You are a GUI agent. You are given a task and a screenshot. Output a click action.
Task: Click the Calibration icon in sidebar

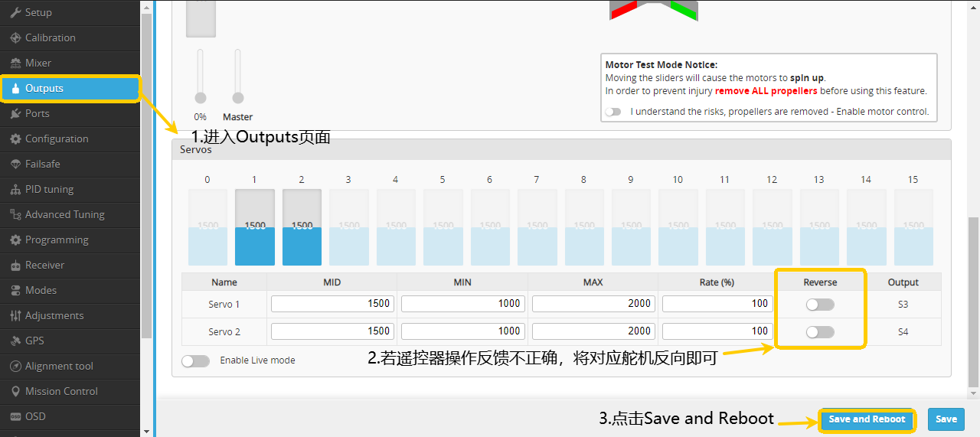[15, 38]
